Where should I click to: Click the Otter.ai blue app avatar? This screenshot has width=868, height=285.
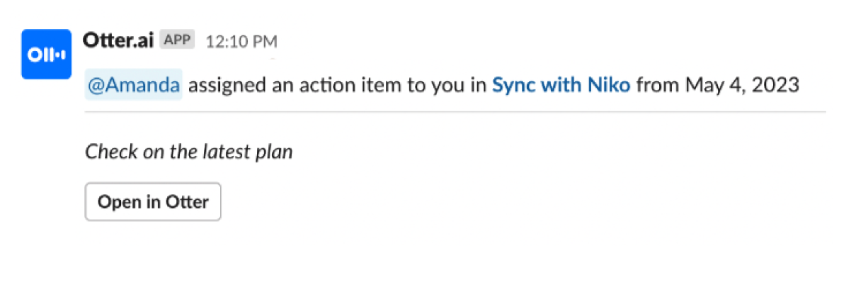46,54
